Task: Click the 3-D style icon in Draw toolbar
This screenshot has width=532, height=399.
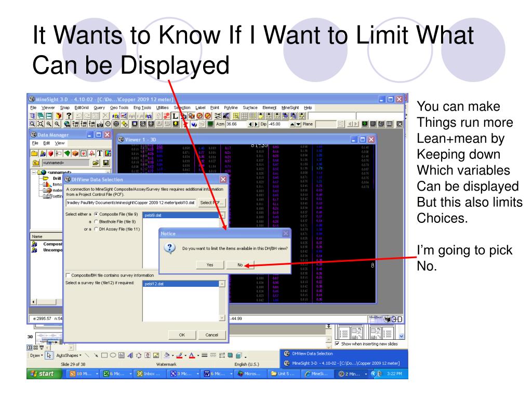Action: 239,355
